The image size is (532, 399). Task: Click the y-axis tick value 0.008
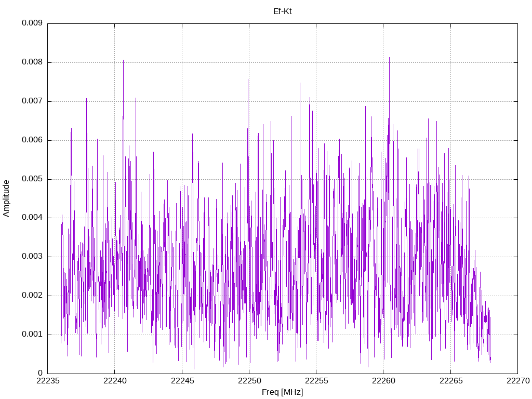click(x=32, y=62)
